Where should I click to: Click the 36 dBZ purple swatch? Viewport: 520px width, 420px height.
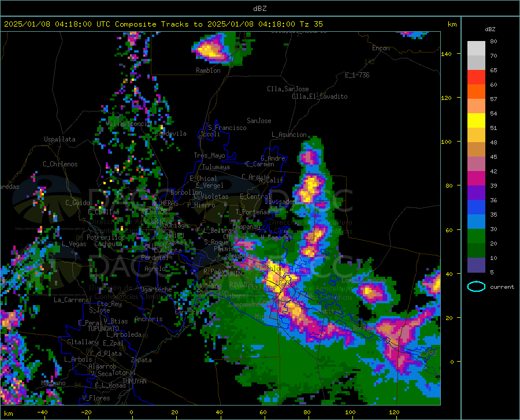pyautogui.click(x=476, y=193)
